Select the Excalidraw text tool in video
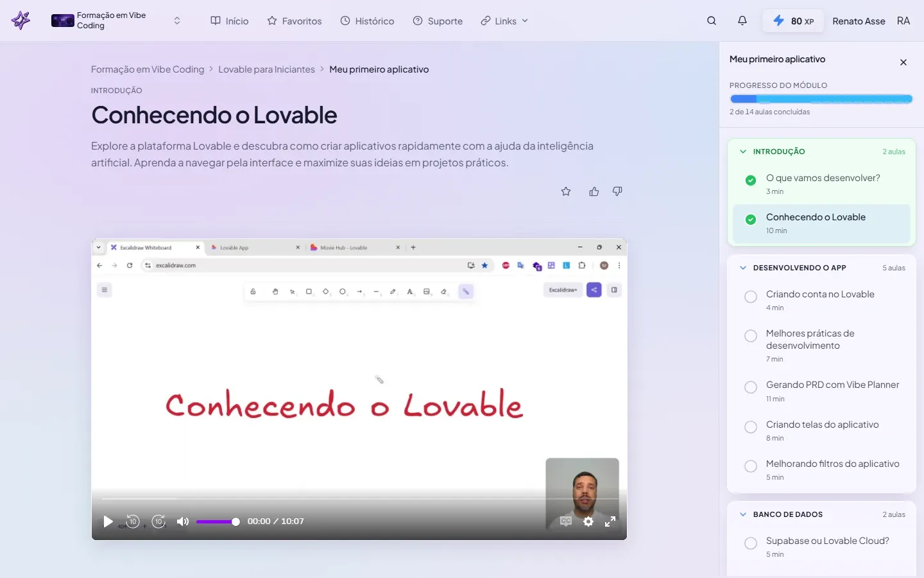Viewport: 924px width, 578px height. pyautogui.click(x=410, y=292)
